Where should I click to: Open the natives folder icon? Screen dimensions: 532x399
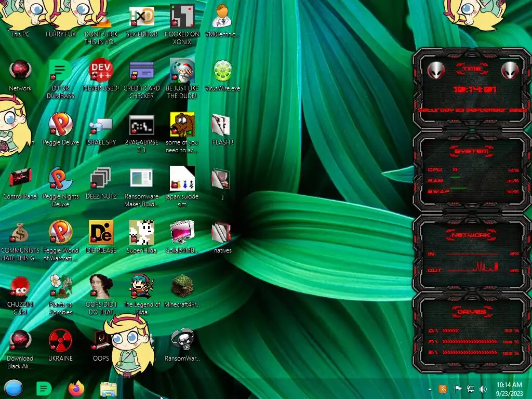[x=221, y=233]
